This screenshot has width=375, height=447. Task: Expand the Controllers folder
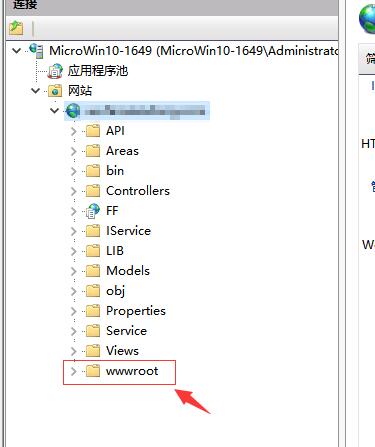[74, 191]
